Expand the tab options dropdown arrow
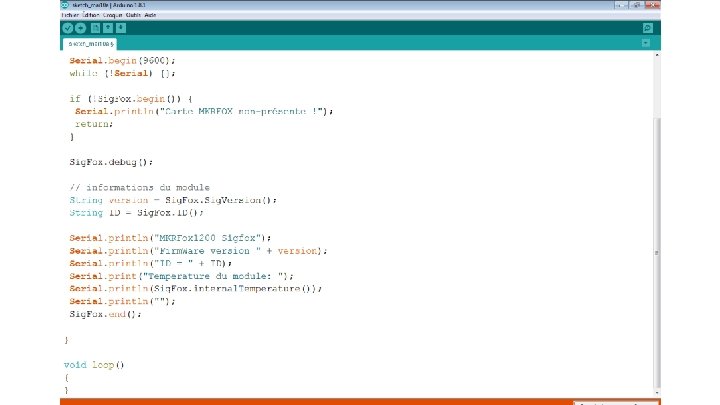The height and width of the screenshot is (405, 720). click(x=646, y=43)
